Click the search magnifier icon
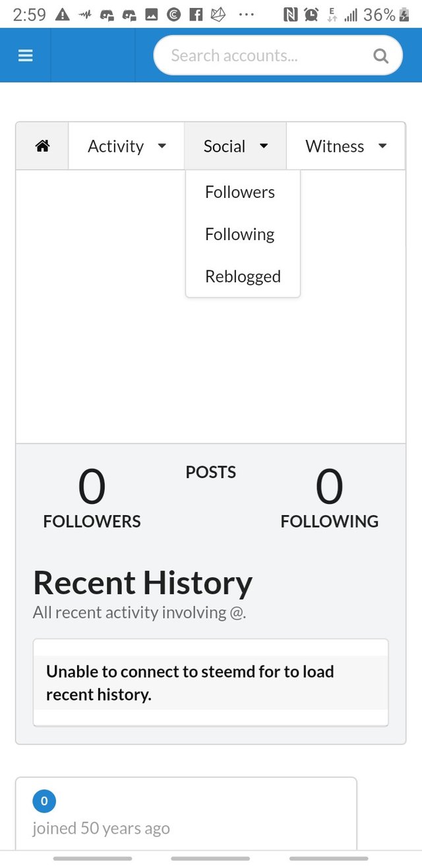This screenshot has width=422, height=868. point(380,55)
